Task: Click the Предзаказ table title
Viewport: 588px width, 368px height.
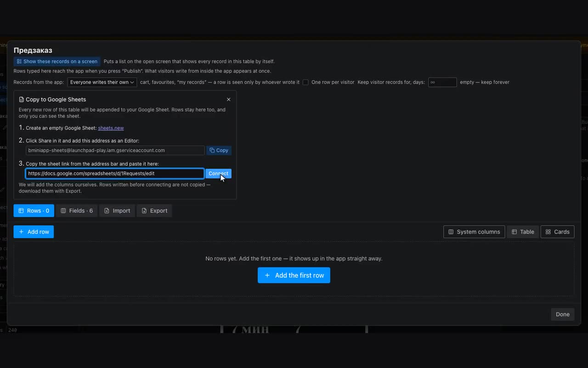Action: point(33,50)
